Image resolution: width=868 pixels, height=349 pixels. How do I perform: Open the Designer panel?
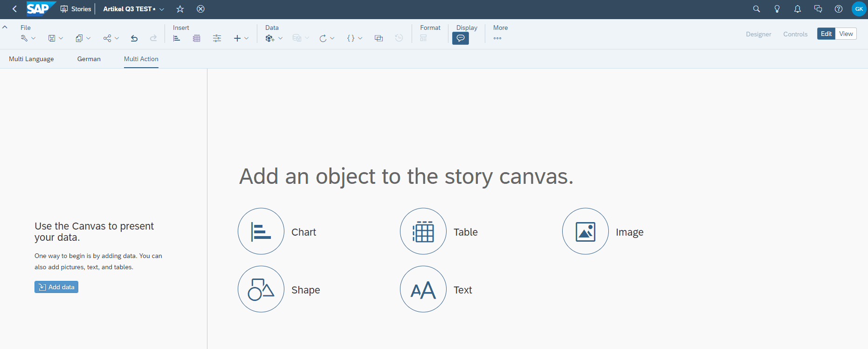click(758, 34)
